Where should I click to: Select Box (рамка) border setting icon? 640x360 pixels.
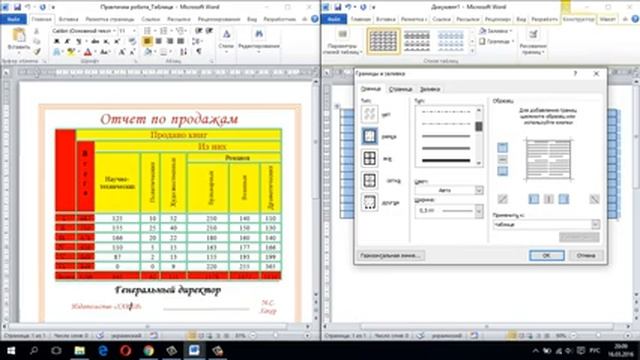pyautogui.click(x=369, y=136)
